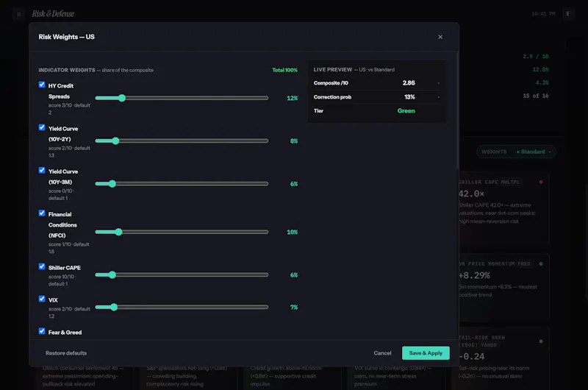The width and height of the screenshot is (588, 390).
Task: Uncheck the HY Credit Spreads checkbox
Action: 42,85
